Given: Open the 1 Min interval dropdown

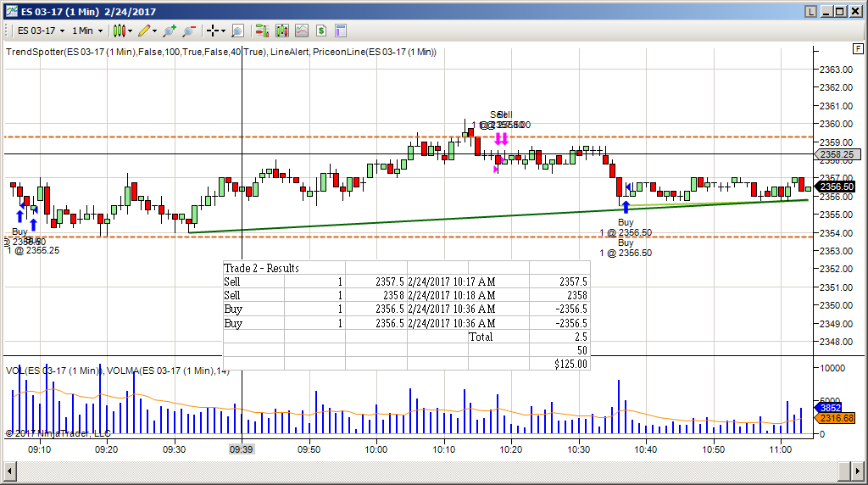Looking at the screenshot, I should (87, 31).
